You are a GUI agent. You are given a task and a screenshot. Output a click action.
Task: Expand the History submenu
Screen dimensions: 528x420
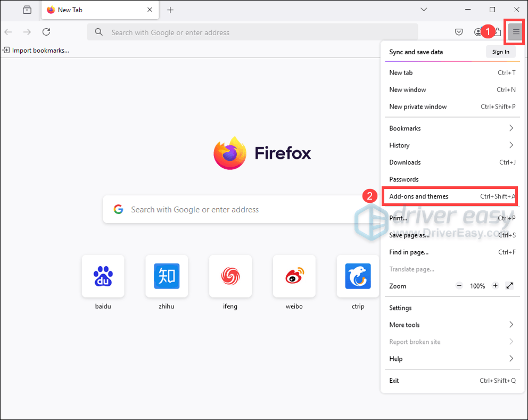pos(452,145)
